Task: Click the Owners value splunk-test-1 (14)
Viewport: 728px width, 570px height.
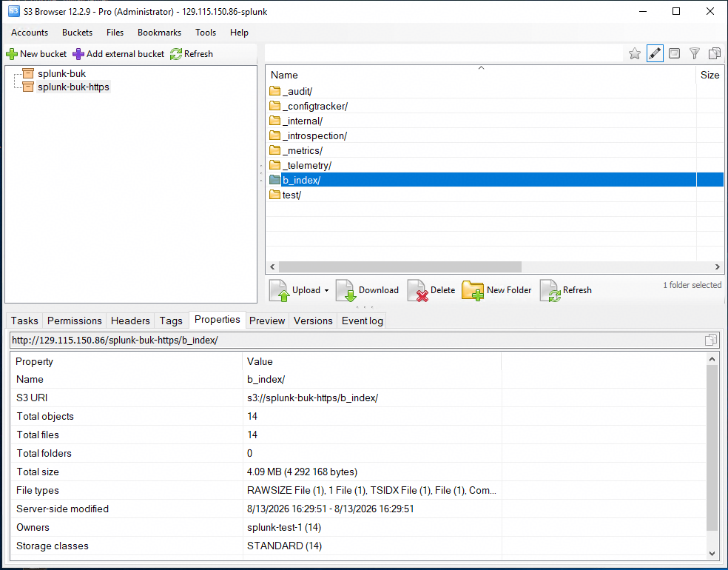Action: coord(284,527)
